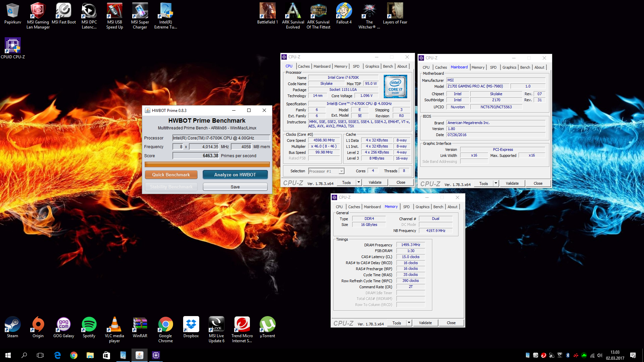Launch GOG Galaxy shortcut
This screenshot has width=644, height=362.
point(64,327)
